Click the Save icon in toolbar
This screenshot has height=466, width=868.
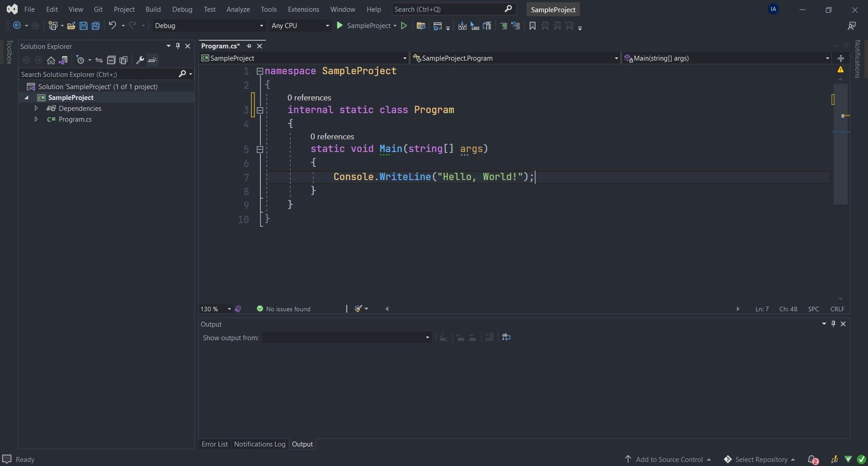pyautogui.click(x=83, y=26)
